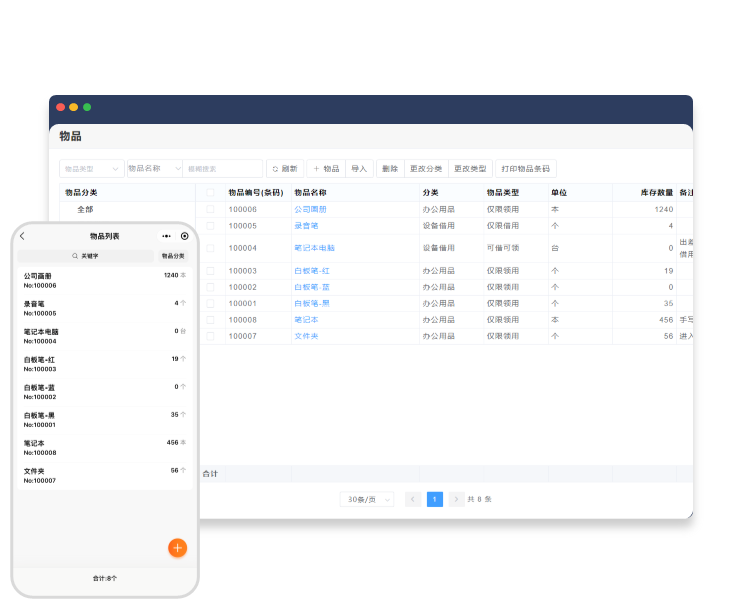Open the 白板笔-黑 item link

pyautogui.click(x=312, y=304)
